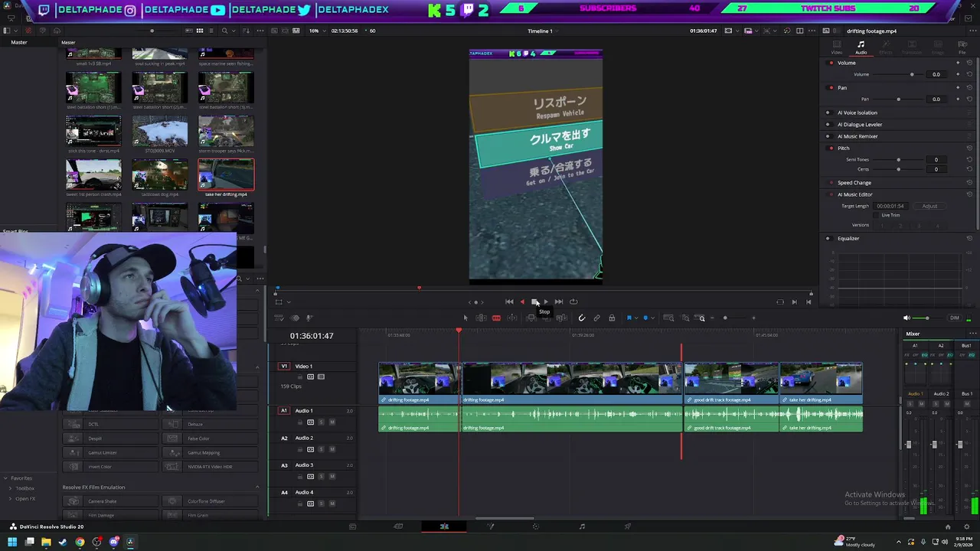980x551 pixels.
Task: Toggle the speaker mute icon above mixer
Action: coord(907,318)
